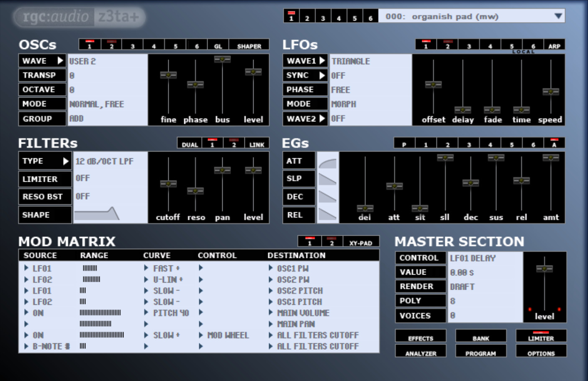This screenshot has height=381, width=588.
Task: Expand curve menu for FAST + row
Action: 146,268
